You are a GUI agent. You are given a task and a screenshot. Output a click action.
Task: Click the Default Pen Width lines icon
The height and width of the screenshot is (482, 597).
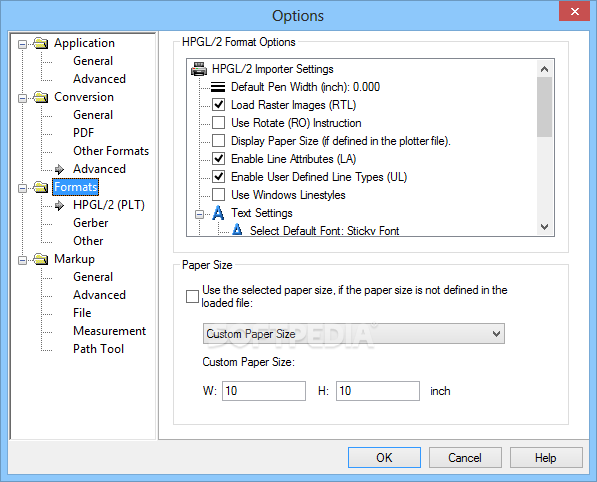click(x=218, y=87)
